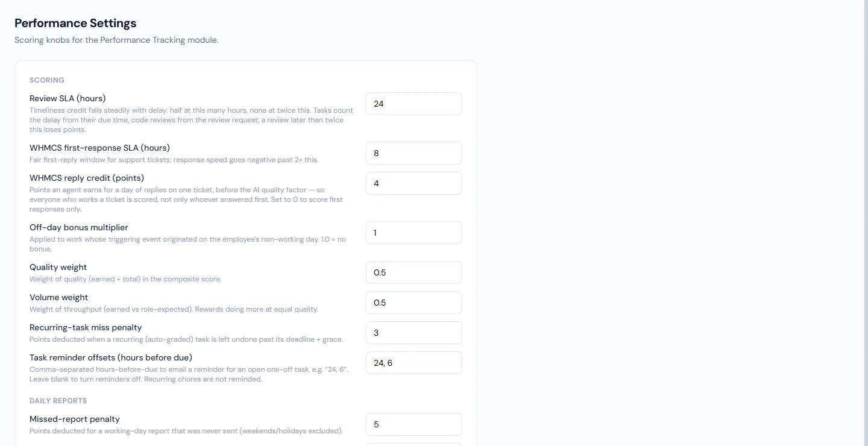Click the 'Quality weight' label text
868x446 pixels.
(x=58, y=267)
